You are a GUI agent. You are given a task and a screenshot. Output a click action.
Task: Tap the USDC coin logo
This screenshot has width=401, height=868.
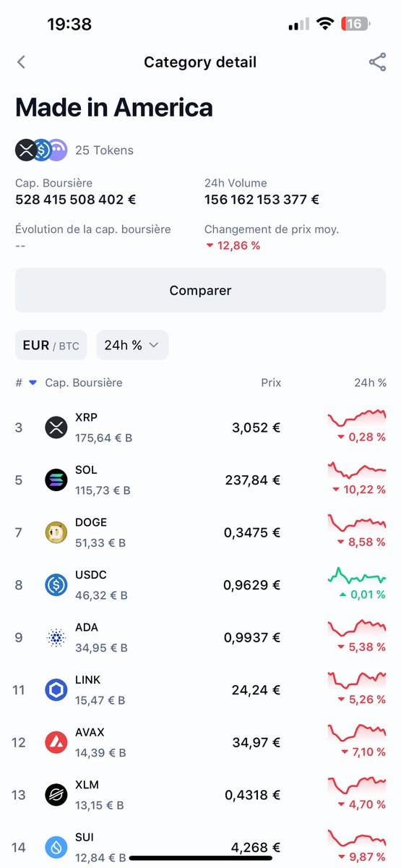(56, 584)
